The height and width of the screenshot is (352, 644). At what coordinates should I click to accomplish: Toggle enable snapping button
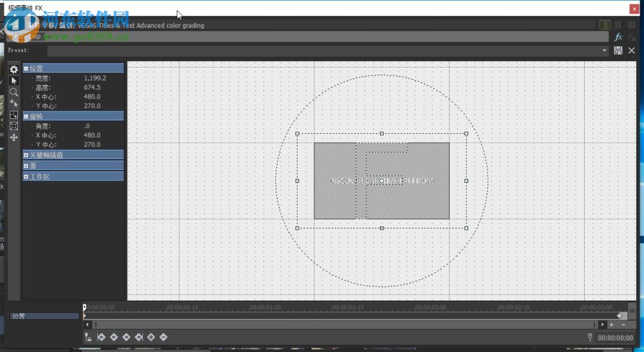point(14,115)
